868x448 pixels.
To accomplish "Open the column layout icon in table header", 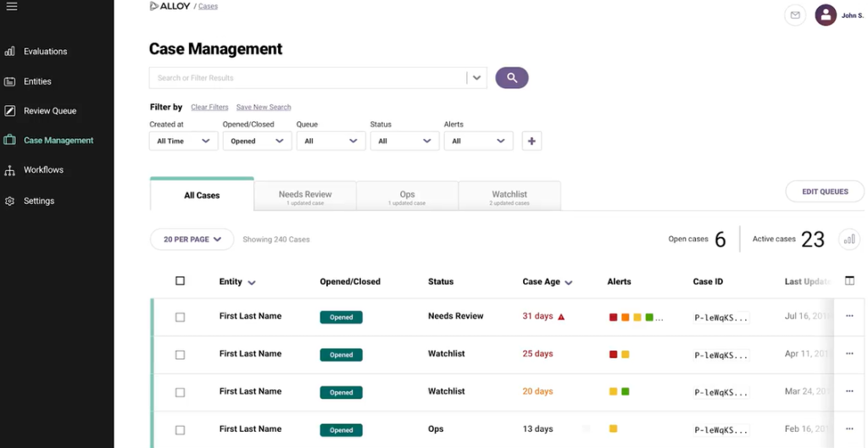I will (849, 281).
